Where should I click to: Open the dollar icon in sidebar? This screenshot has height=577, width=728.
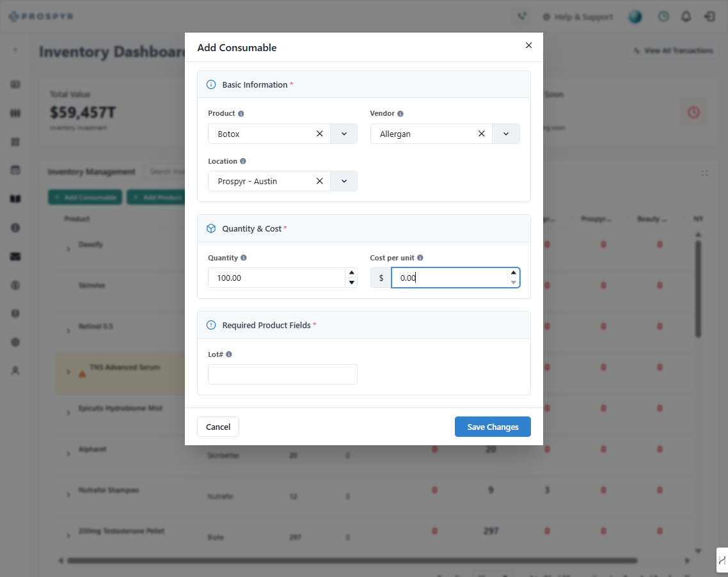click(x=15, y=285)
